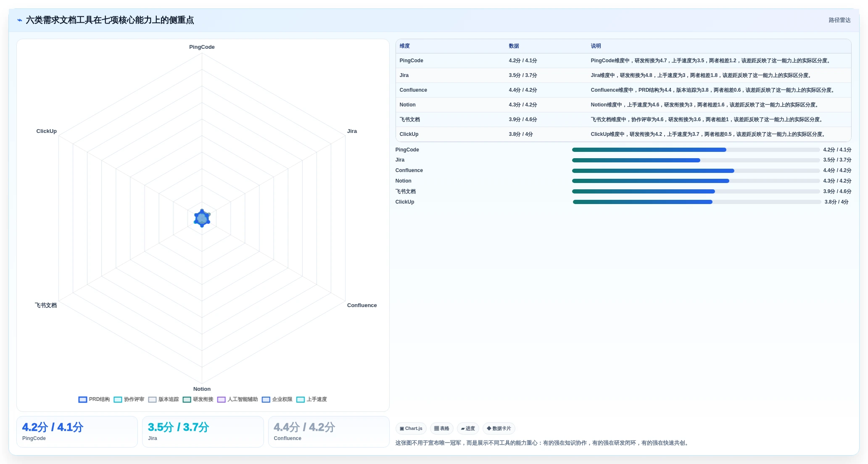Click the ClickUp progress bar
This screenshot has width=868, height=464.
[697, 202]
